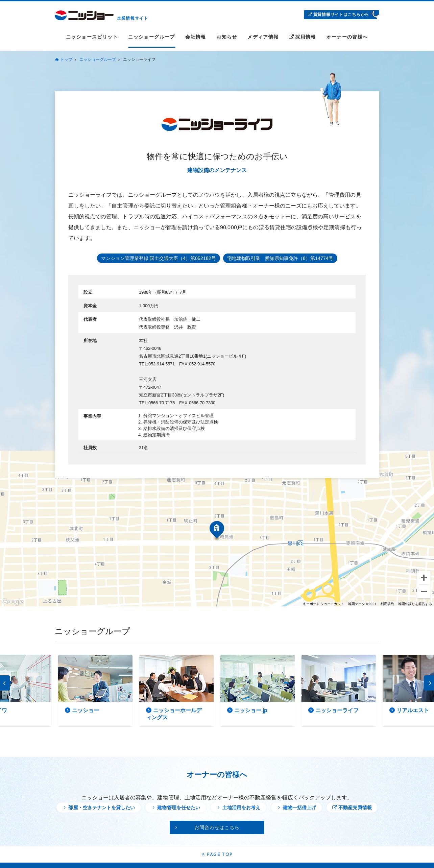This screenshot has height=868, width=434.
Task: Click the 宅地建物取引業 license badge
Action: tap(280, 258)
